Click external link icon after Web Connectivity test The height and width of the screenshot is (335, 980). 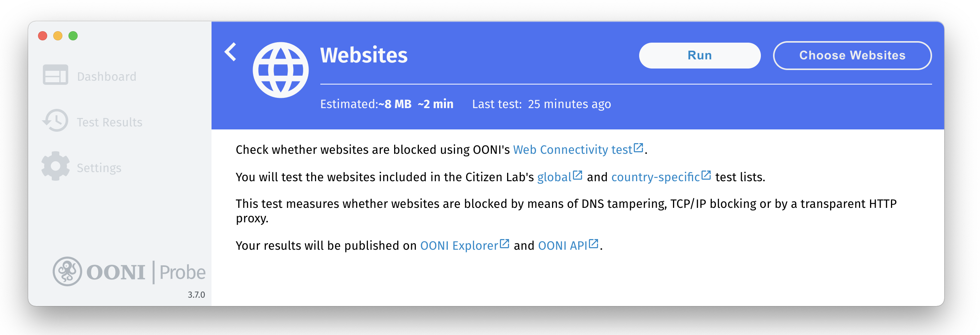coord(638,148)
